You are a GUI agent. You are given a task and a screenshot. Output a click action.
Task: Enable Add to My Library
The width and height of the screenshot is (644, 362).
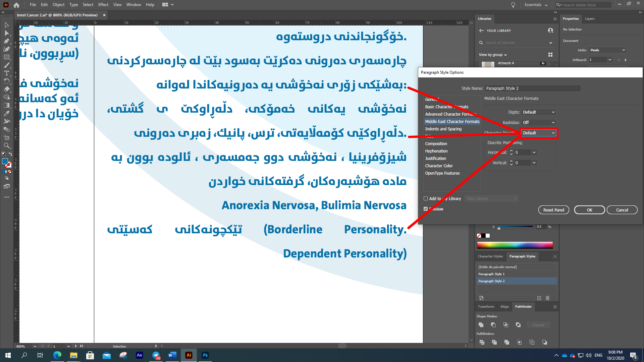click(x=425, y=198)
